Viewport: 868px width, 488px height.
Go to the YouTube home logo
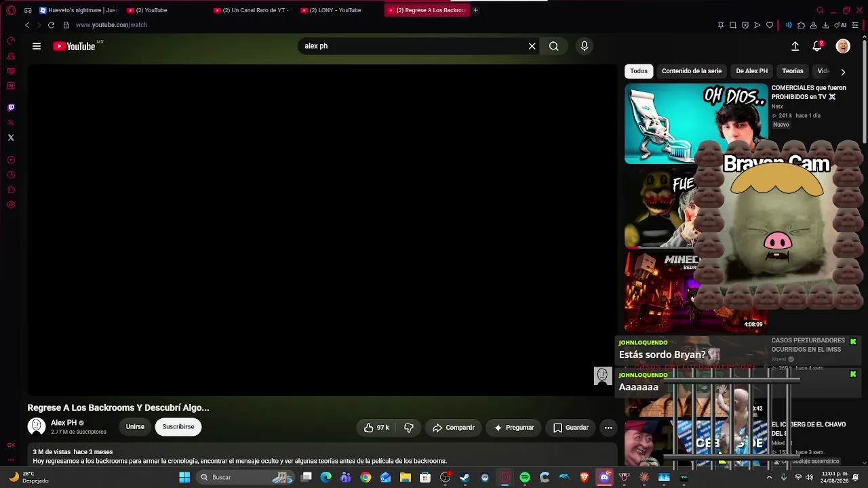[x=74, y=46]
